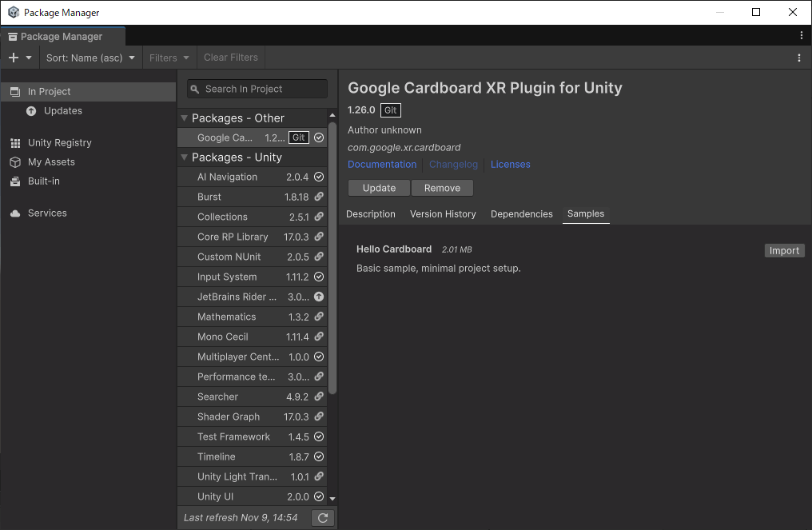Image resolution: width=812 pixels, height=530 pixels.
Task: Click the Git badge next to version 1.26.0
Action: click(391, 110)
